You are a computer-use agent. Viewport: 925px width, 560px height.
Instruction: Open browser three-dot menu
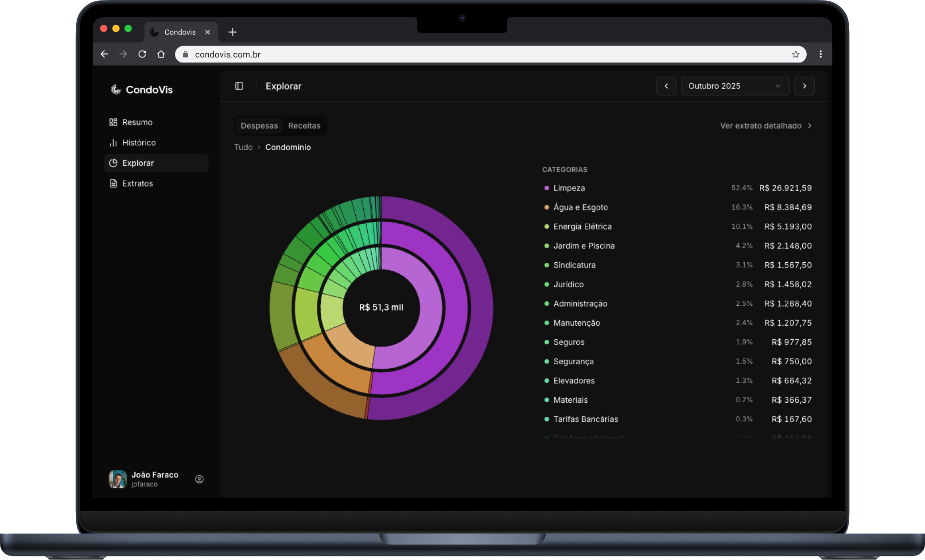point(820,54)
